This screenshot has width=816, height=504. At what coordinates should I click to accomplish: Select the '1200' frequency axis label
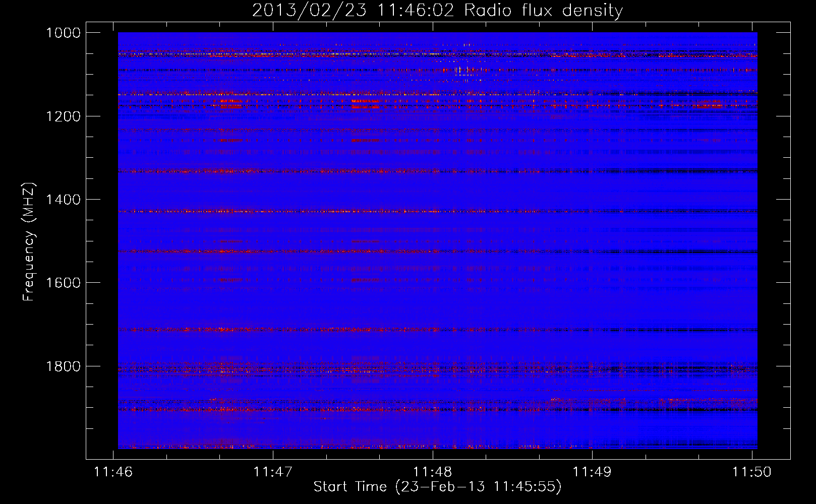[63, 116]
